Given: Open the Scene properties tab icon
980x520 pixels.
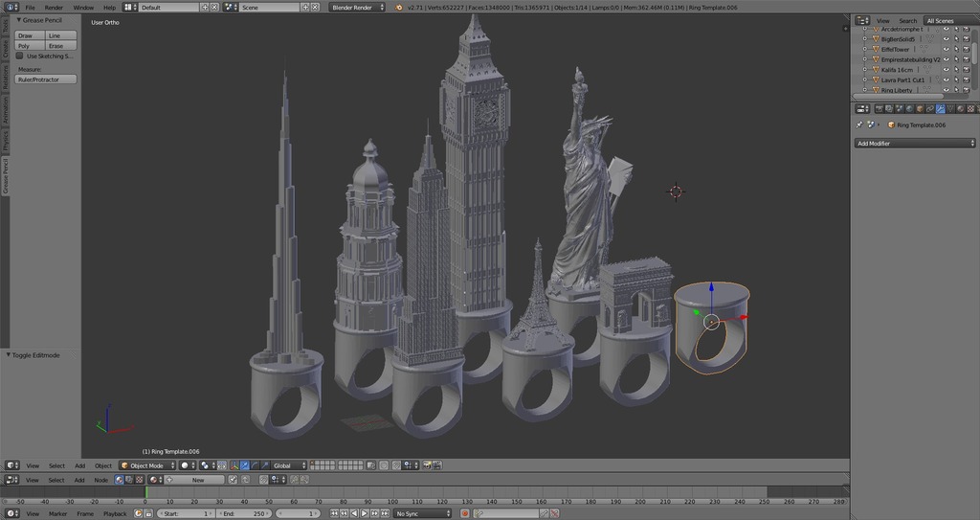Looking at the screenshot, I should pyautogui.click(x=900, y=109).
